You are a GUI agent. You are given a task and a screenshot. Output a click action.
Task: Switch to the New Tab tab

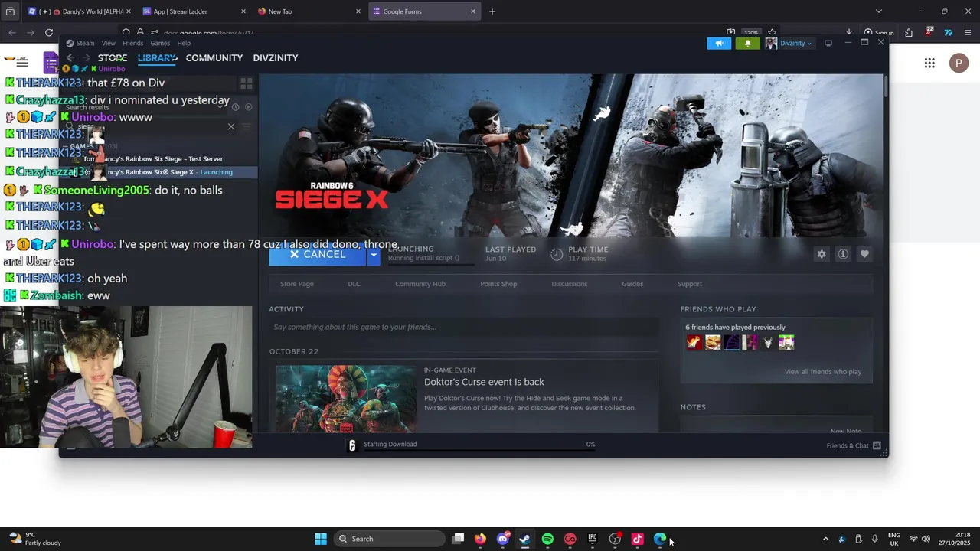tap(309, 11)
